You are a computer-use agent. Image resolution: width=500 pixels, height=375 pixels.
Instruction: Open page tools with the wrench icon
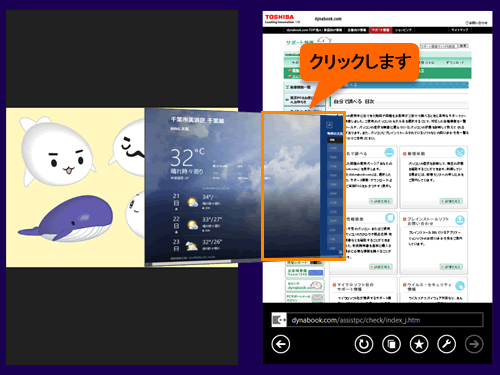tap(447, 344)
